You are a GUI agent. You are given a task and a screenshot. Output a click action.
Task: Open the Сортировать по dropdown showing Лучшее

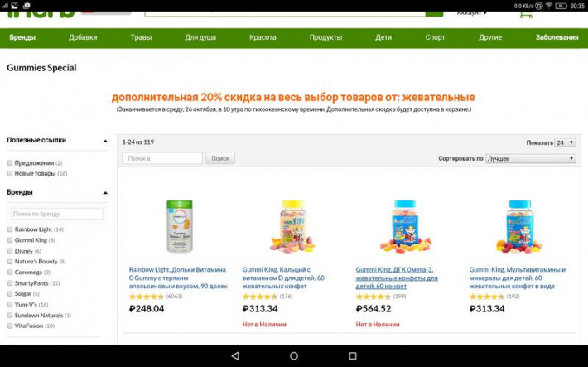pos(531,159)
